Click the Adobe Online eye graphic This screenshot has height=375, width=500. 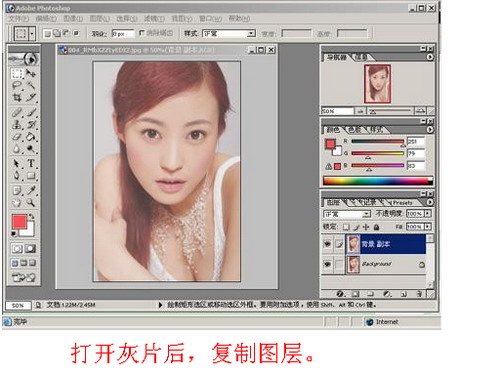click(24, 59)
